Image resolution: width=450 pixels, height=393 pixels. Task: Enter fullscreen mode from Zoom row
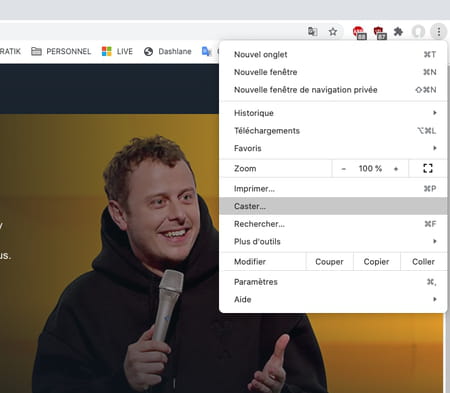428,168
